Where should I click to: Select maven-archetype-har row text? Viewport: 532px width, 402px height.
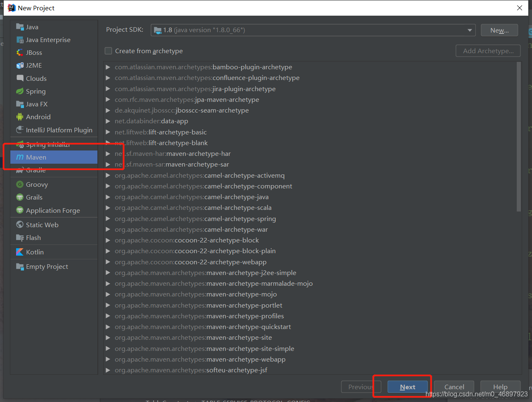[x=173, y=153]
